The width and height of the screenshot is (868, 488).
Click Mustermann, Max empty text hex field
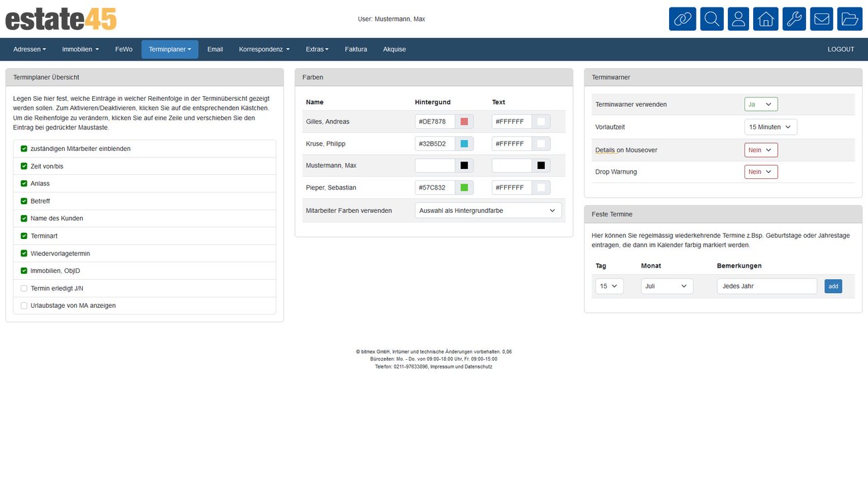(x=512, y=166)
